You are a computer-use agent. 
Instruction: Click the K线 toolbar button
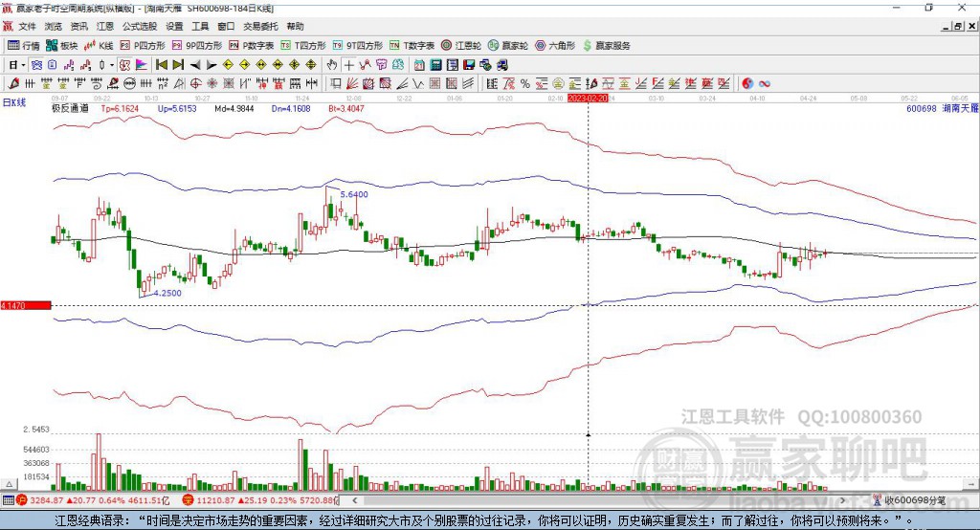[x=99, y=46]
